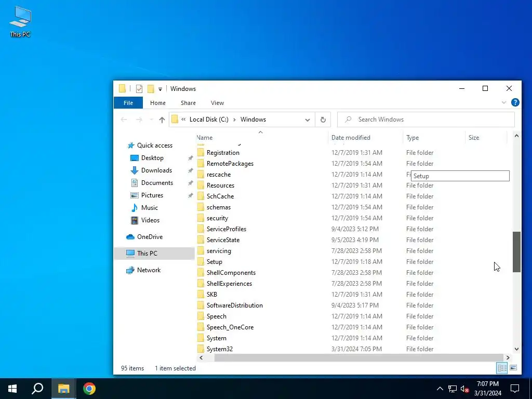Image resolution: width=532 pixels, height=399 pixels.
Task: Select the System32 folder icon
Action: coord(201,349)
